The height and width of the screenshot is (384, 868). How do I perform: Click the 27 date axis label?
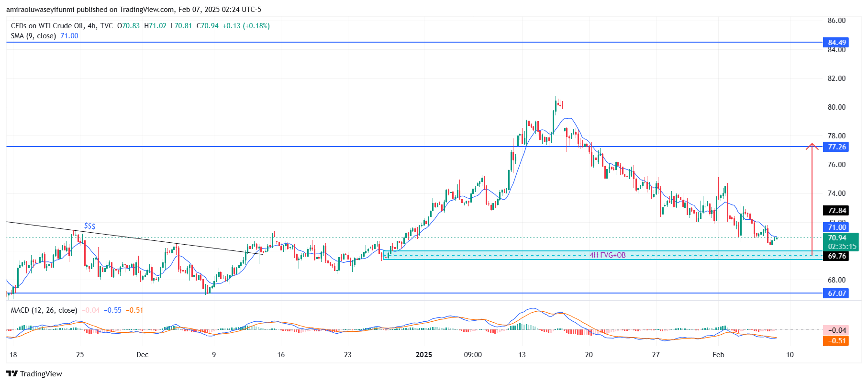[x=656, y=355]
